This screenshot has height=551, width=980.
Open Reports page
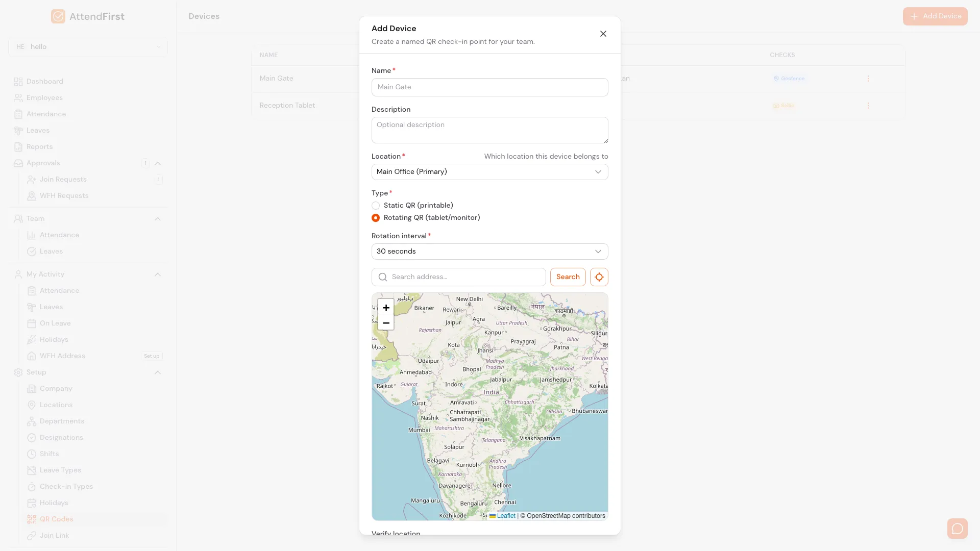coord(39,147)
